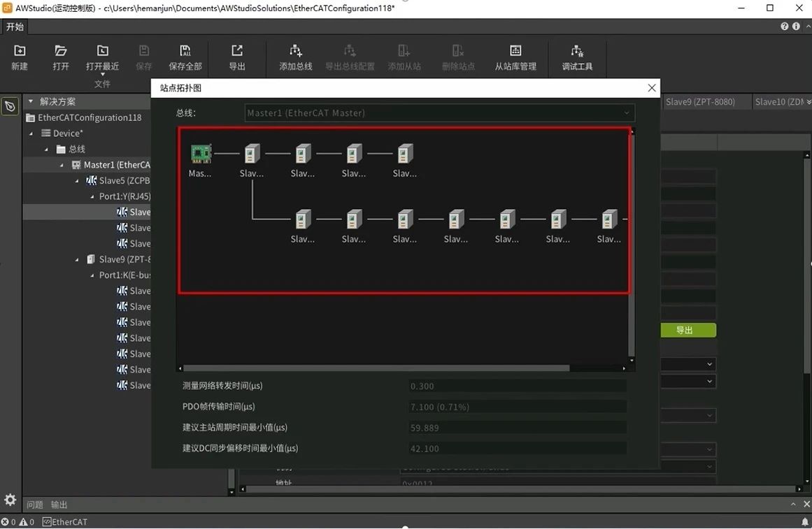Collapse the Device tree node
This screenshot has width=812, height=529.
coord(31,133)
